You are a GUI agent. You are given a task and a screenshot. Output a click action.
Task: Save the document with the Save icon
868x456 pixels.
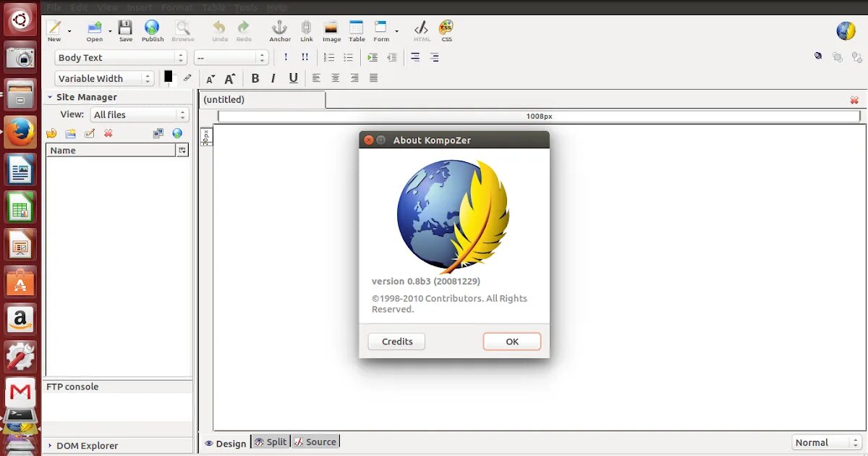(x=126, y=30)
